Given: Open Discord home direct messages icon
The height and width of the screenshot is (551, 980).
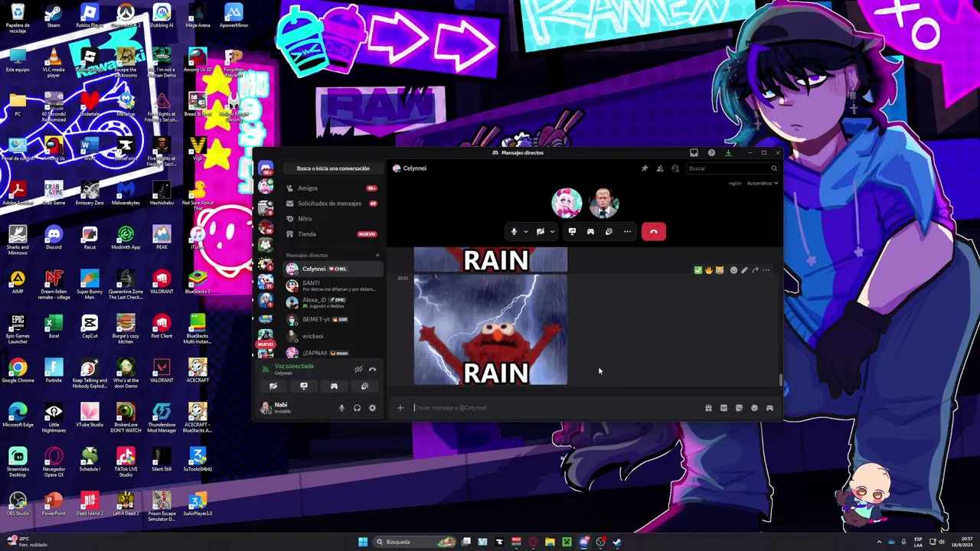Looking at the screenshot, I should pos(266,168).
